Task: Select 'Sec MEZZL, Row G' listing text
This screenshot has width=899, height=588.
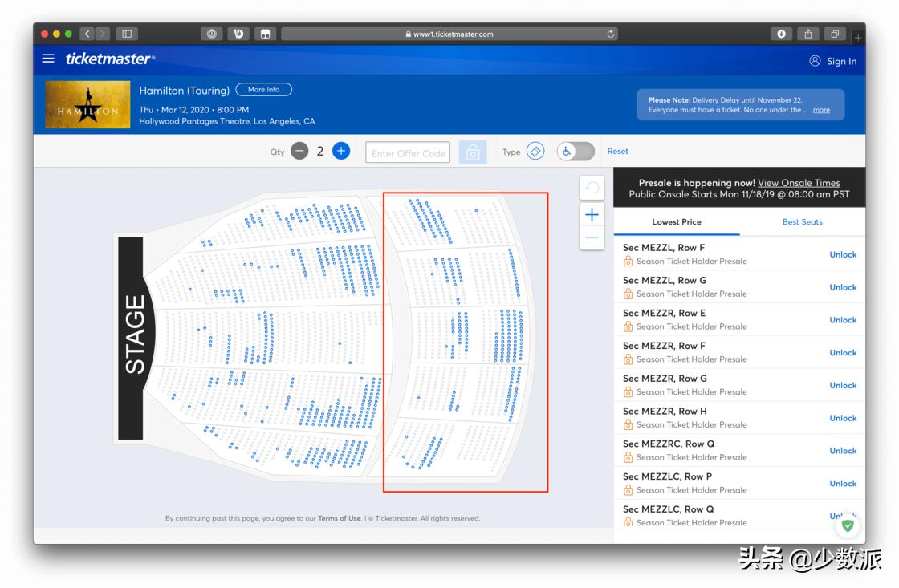Action: 665,280
